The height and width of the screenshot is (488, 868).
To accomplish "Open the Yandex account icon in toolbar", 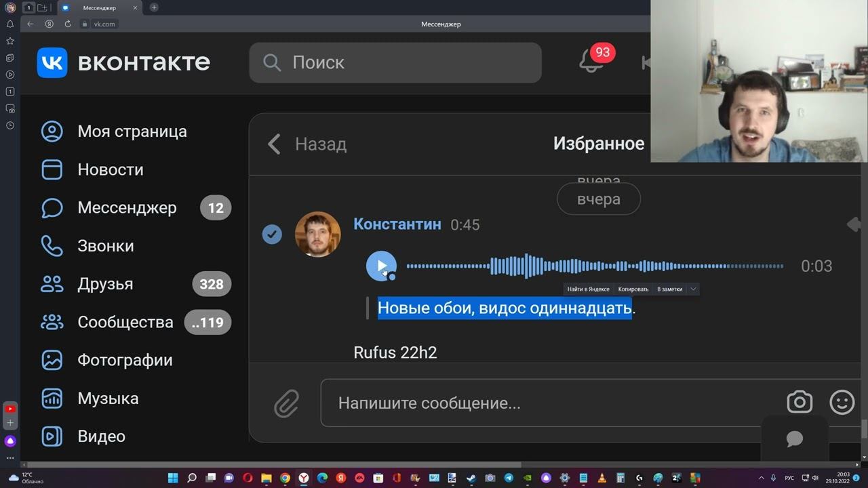I will tap(50, 24).
